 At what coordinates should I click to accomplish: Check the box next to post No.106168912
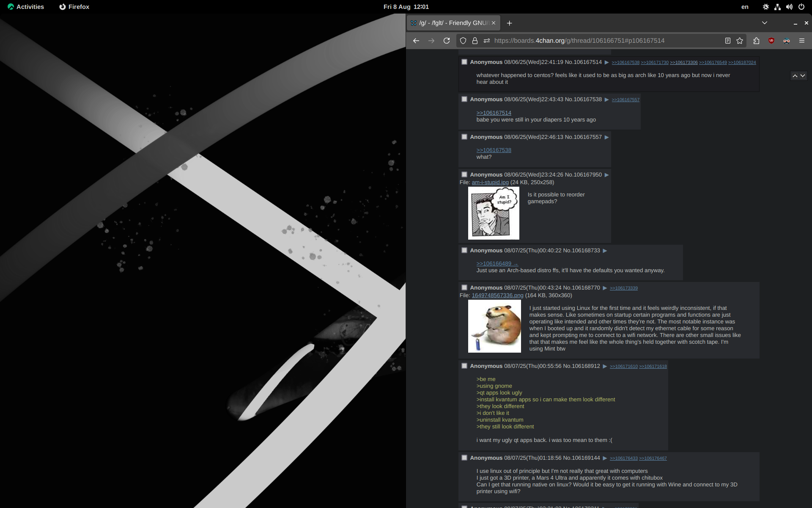coord(464,366)
